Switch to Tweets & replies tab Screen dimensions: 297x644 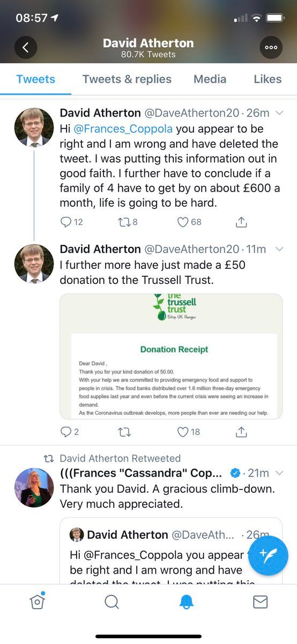pyautogui.click(x=127, y=79)
